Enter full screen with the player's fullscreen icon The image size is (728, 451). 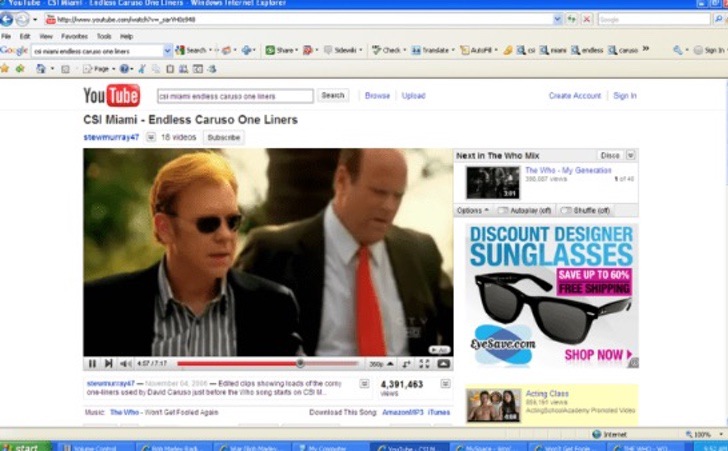424,364
